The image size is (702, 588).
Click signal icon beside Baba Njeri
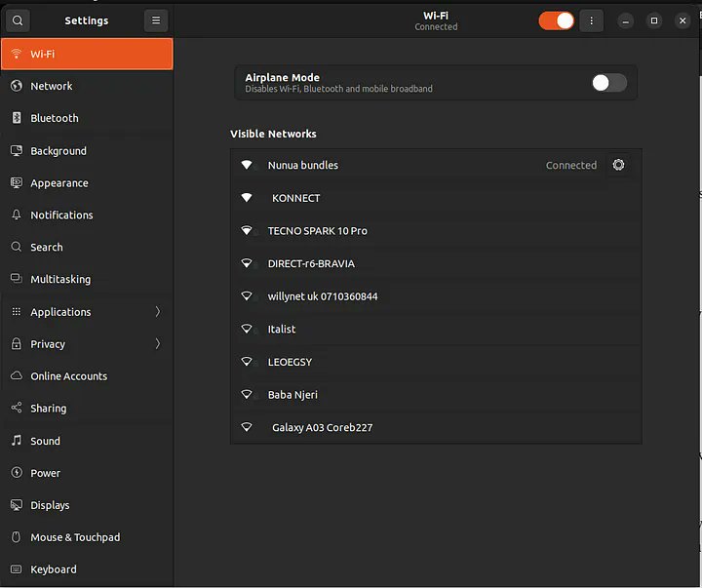tap(247, 394)
